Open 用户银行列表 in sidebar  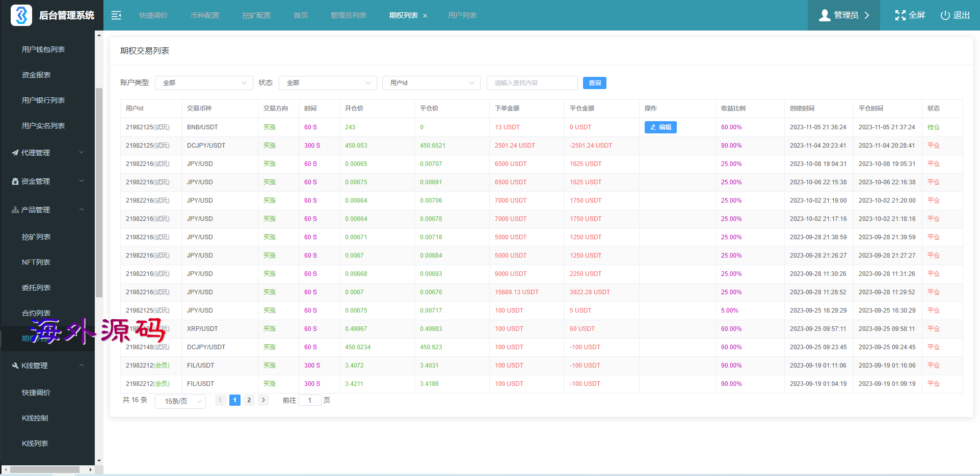coord(43,100)
